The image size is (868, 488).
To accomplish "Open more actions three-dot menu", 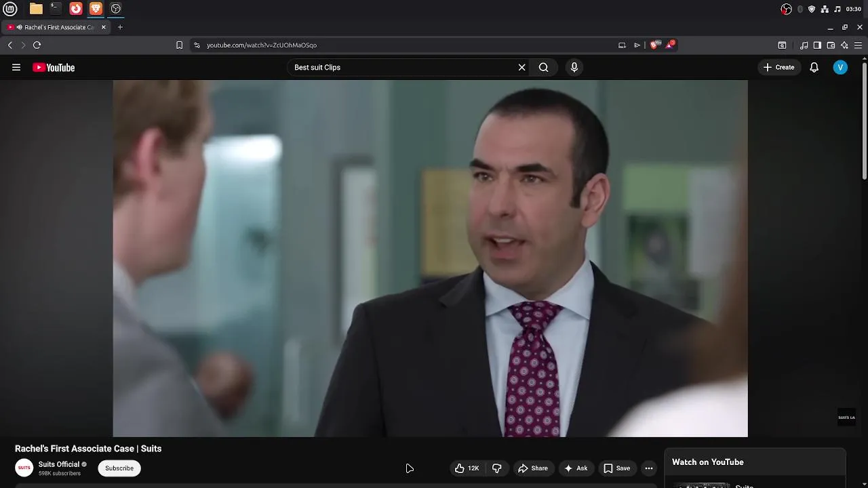I will coord(649,468).
